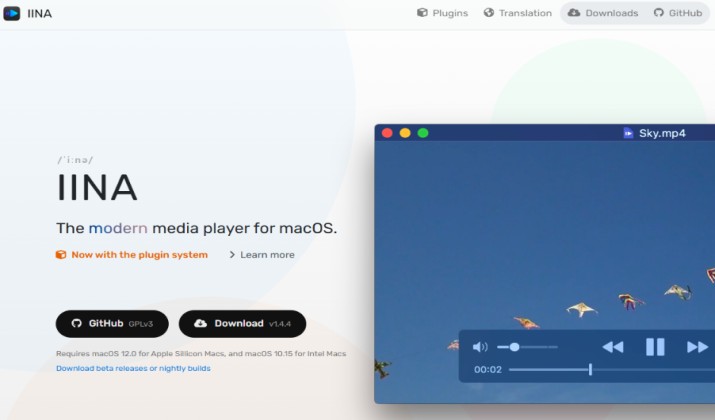Screen dimensions: 715x420
Task: Click the Sky.mp4 file icon in titlebar
Action: (628, 133)
